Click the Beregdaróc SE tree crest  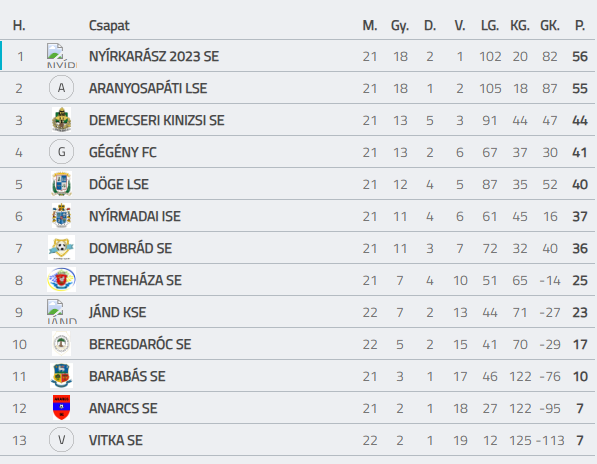pos(61,344)
